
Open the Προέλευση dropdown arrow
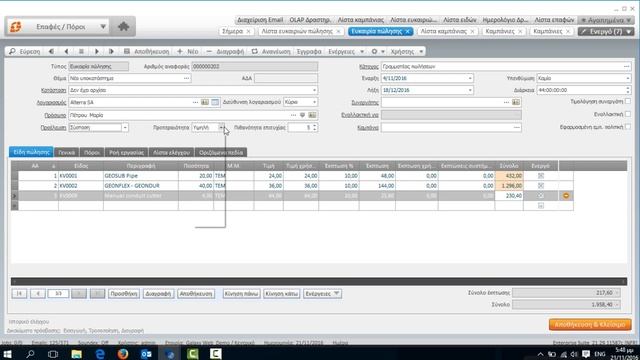(x=125, y=127)
